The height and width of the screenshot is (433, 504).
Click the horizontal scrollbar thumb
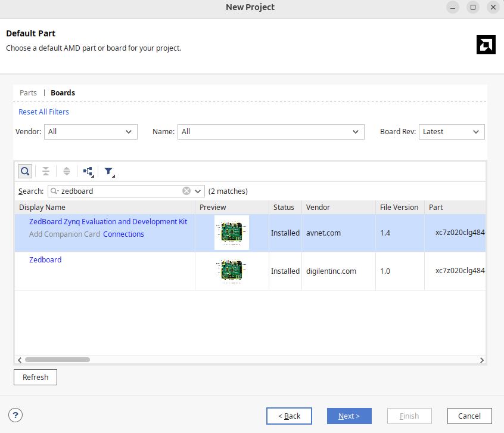point(58,360)
